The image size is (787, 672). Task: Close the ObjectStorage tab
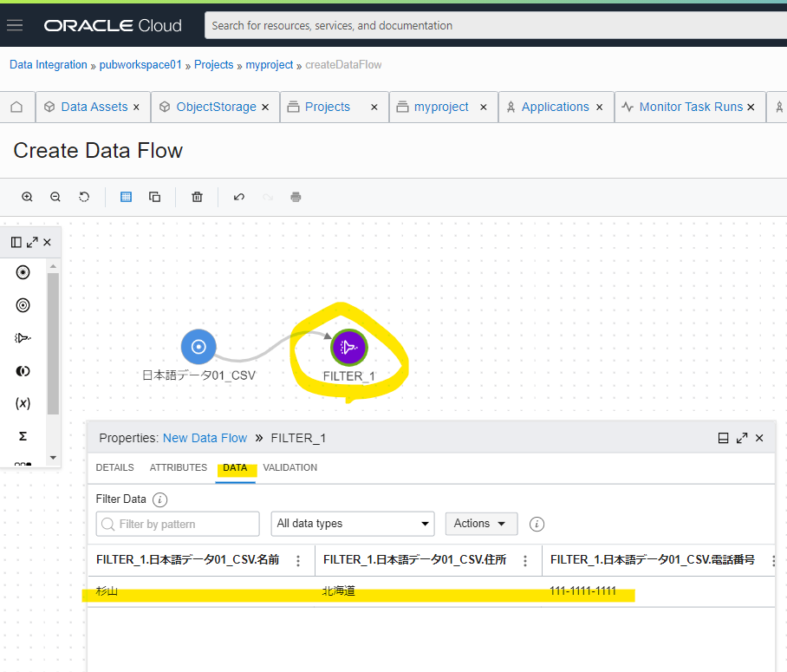[265, 107]
